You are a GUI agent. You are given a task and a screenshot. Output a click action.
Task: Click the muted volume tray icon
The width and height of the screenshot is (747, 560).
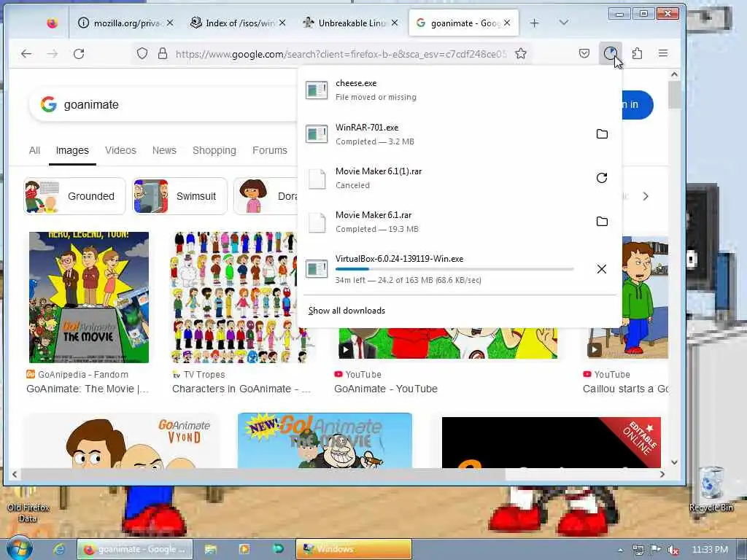click(x=673, y=550)
